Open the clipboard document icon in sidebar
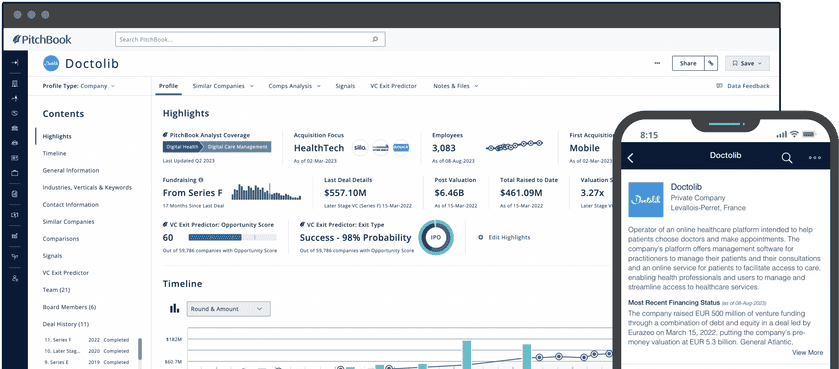 click(x=14, y=194)
